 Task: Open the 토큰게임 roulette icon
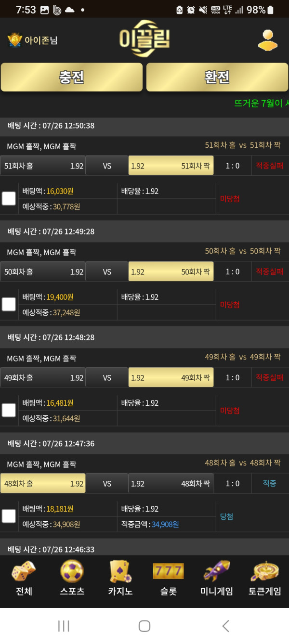tap(264, 571)
